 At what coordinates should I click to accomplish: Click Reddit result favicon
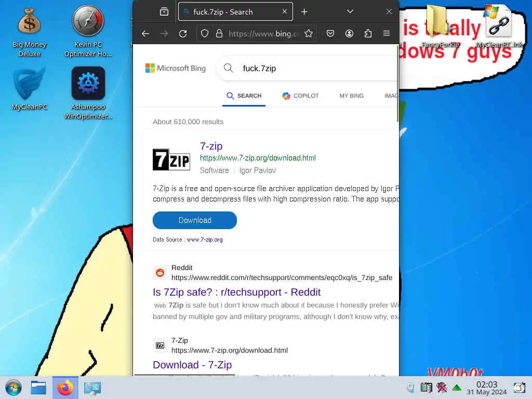click(160, 272)
